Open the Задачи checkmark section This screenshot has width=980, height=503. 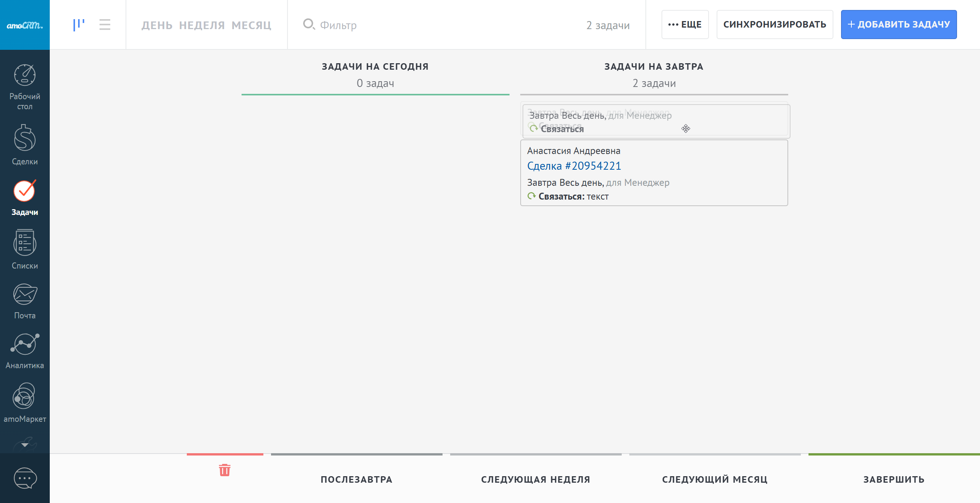coord(24,191)
